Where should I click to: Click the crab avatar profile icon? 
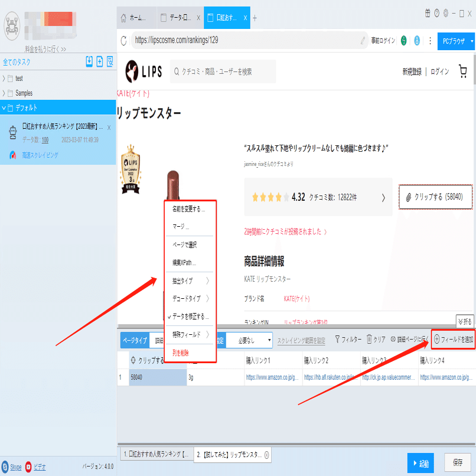click(12, 26)
